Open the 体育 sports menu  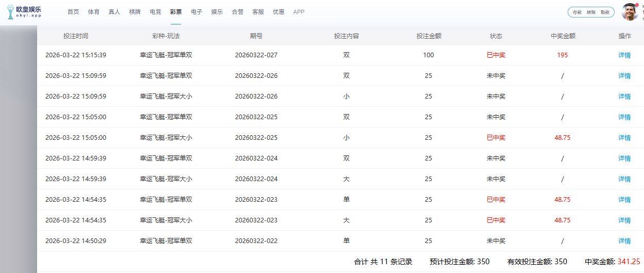(x=94, y=12)
